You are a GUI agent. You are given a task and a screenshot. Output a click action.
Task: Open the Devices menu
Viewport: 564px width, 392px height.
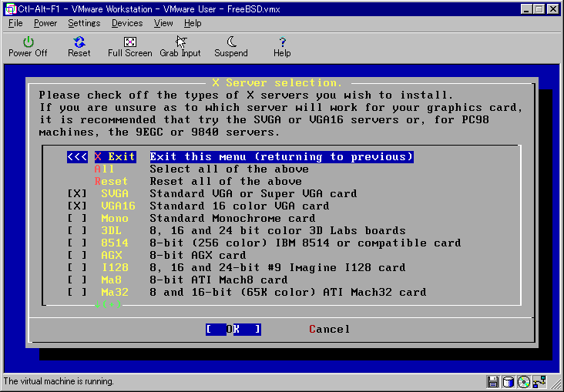pos(127,23)
